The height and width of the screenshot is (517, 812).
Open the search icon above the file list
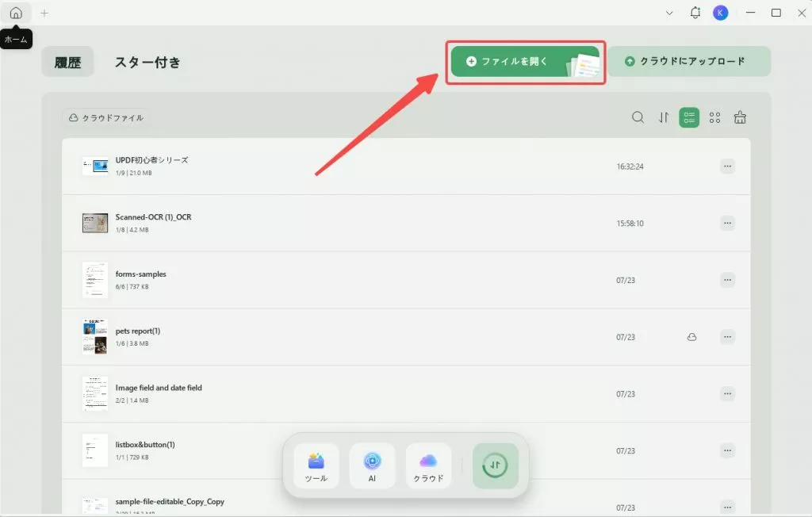(x=638, y=117)
